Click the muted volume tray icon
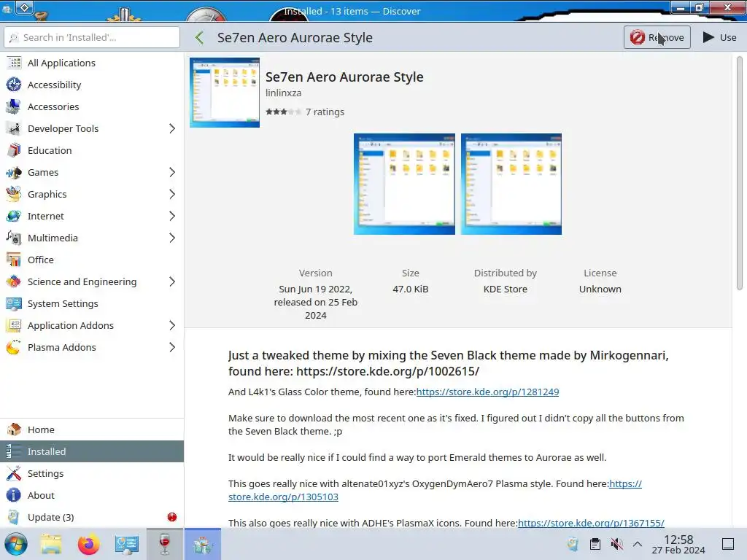The image size is (747, 560). pyautogui.click(x=617, y=544)
